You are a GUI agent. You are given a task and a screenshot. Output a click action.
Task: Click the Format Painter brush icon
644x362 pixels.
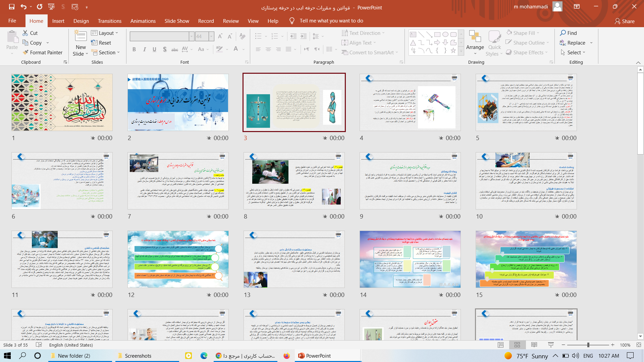(25, 53)
